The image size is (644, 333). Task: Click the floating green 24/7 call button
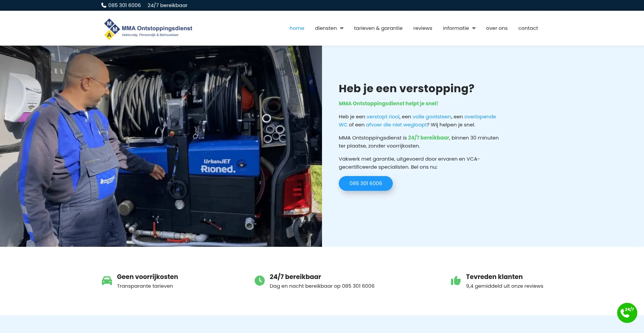point(627,313)
